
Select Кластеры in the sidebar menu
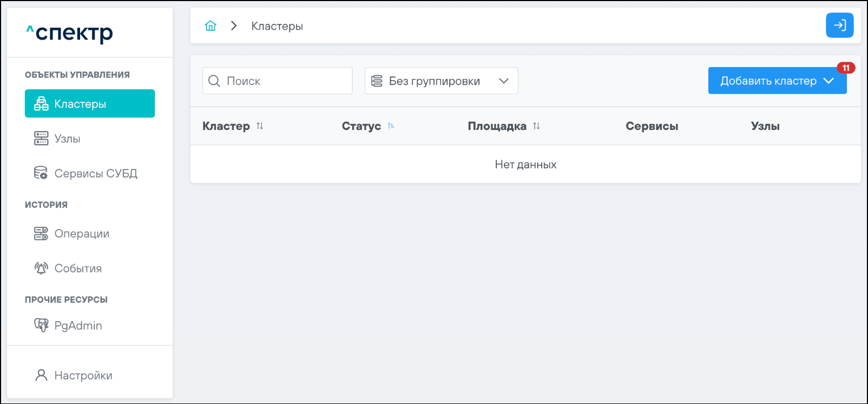tap(90, 103)
